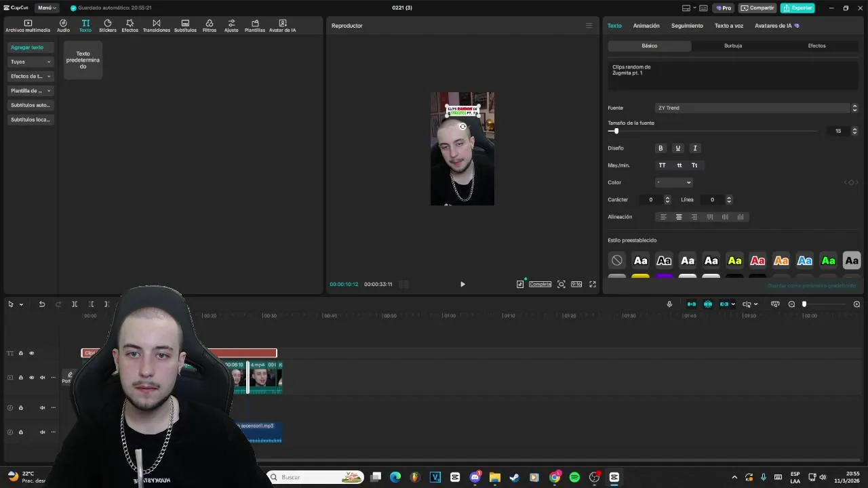This screenshot has height=488, width=868.
Task: Click the timeline zoom slider handle
Action: [x=804, y=304]
